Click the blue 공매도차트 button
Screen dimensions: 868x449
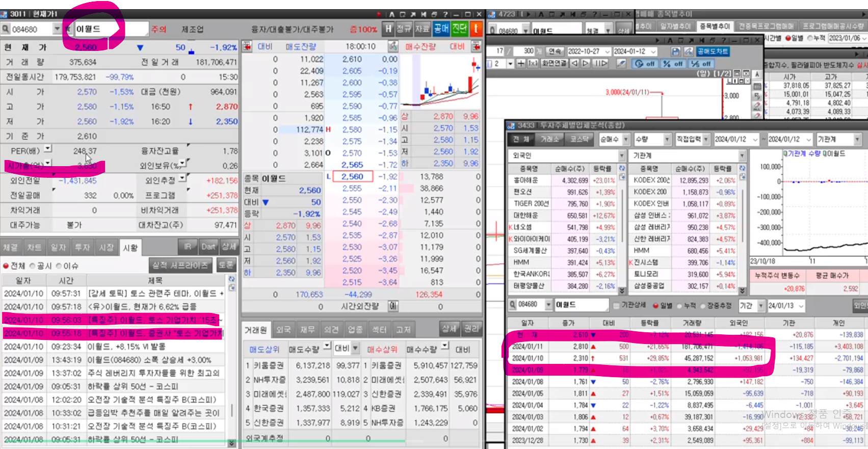[713, 51]
